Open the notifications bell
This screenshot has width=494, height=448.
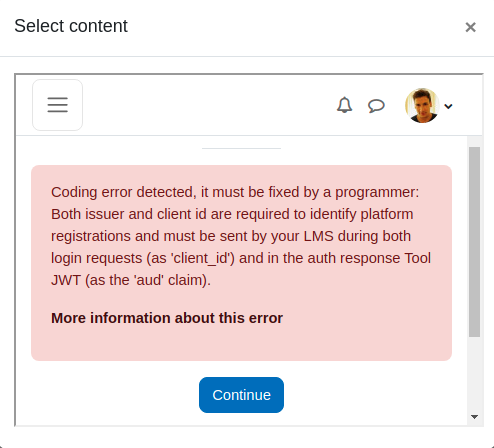344,105
